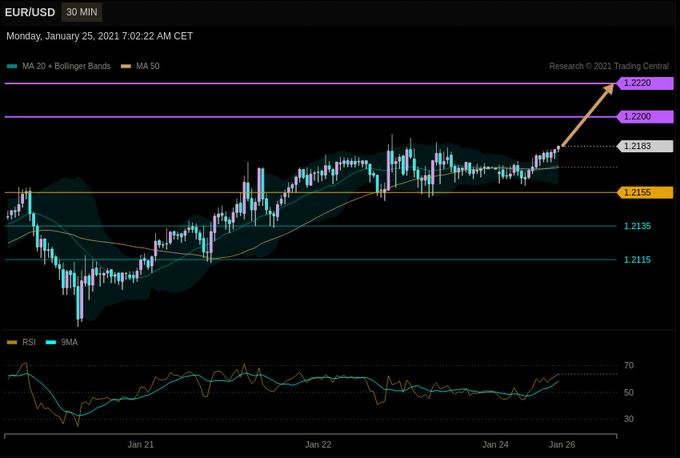The height and width of the screenshot is (458, 680).
Task: Select the 30 MIN timeframe button
Action: pyautogui.click(x=82, y=12)
